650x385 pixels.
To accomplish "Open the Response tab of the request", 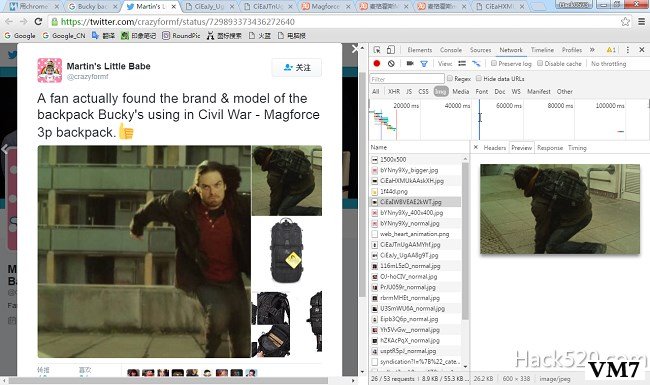I will click(550, 148).
